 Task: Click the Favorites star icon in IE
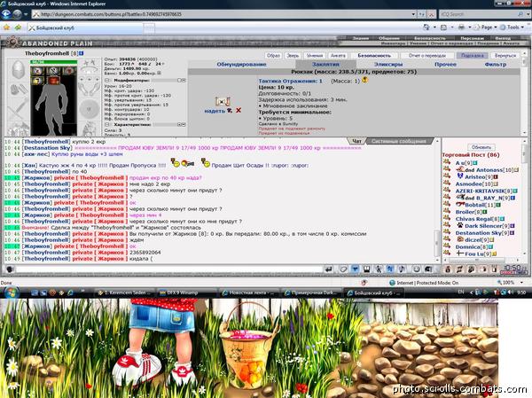(x=6, y=27)
